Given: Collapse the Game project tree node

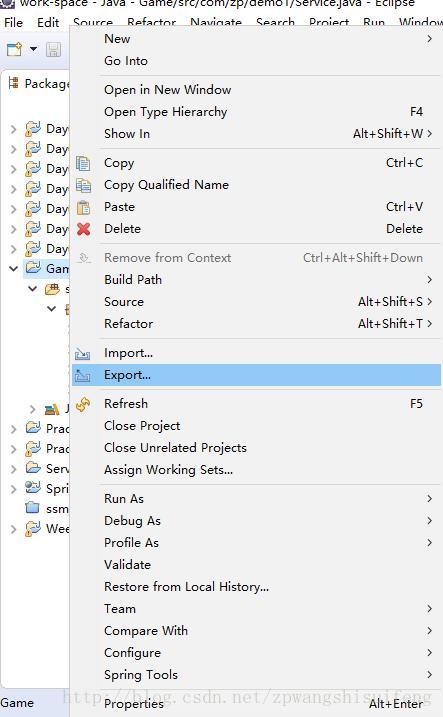Looking at the screenshot, I should (x=14, y=268).
